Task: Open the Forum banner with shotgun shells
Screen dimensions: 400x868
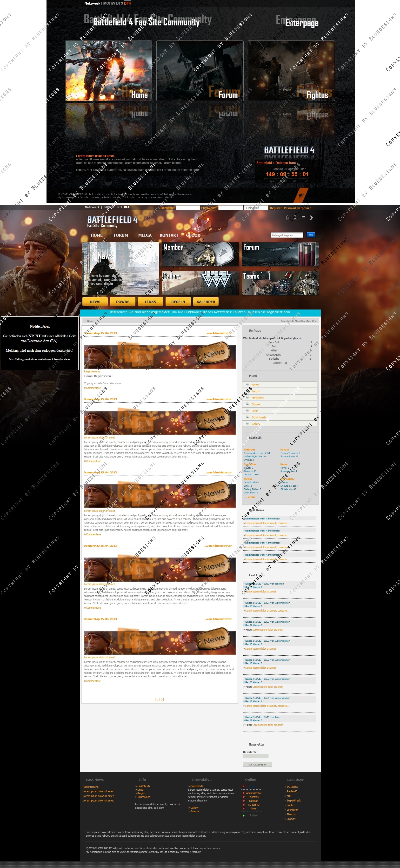Action: click(x=280, y=254)
